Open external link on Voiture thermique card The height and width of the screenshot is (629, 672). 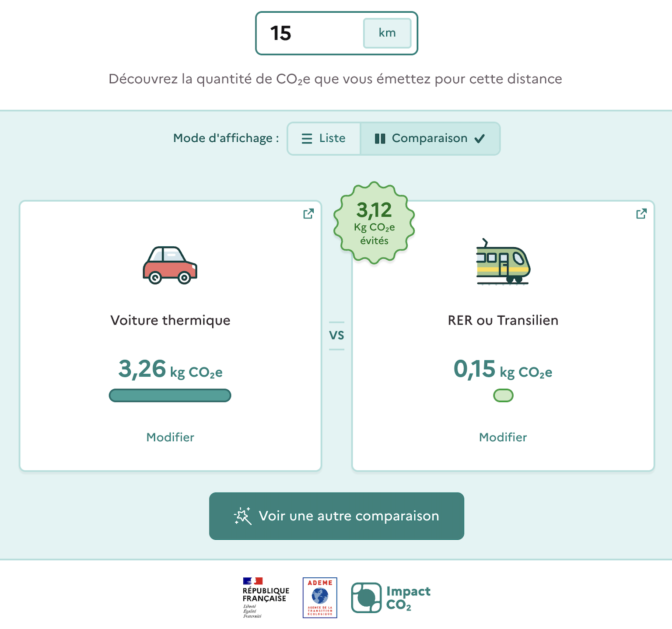(x=308, y=213)
